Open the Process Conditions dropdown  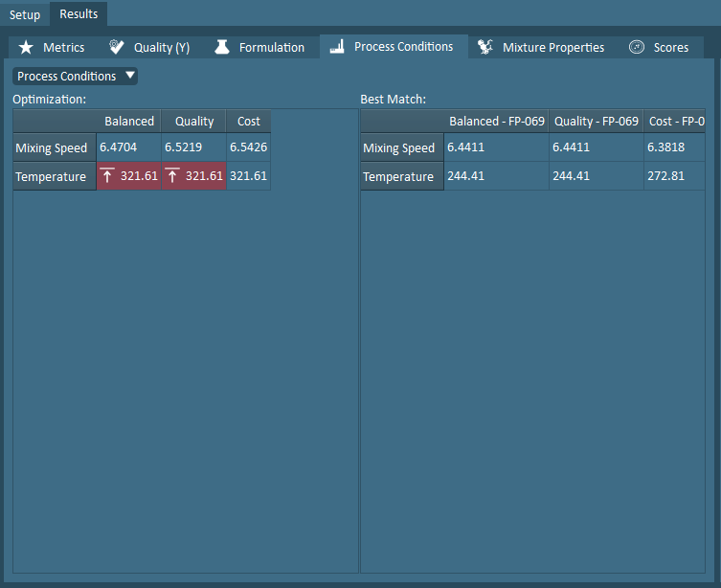[76, 77]
